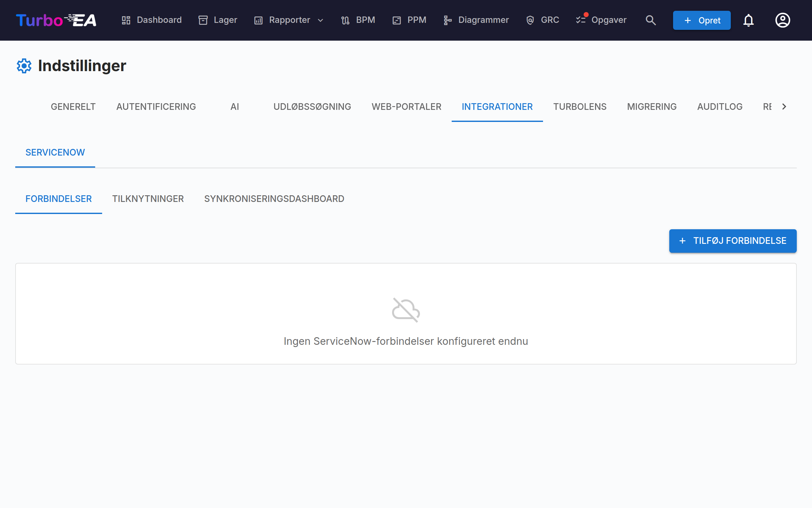This screenshot has width=812, height=508.
Task: Click the text 'Ingen ServiceNow-forbindelser konfigureret endnu'
Action: tap(406, 341)
